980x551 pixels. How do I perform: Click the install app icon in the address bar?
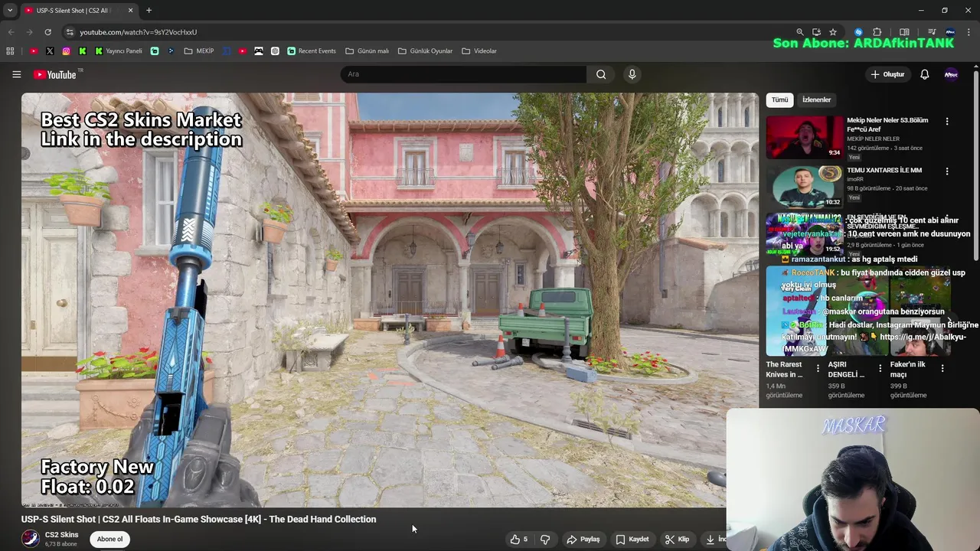click(x=816, y=32)
